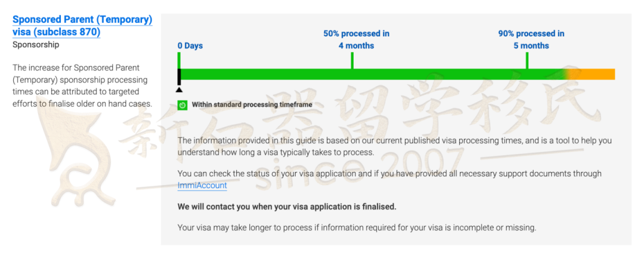Click Within standard processing timeframe label
The height and width of the screenshot is (258, 644).
252,105
